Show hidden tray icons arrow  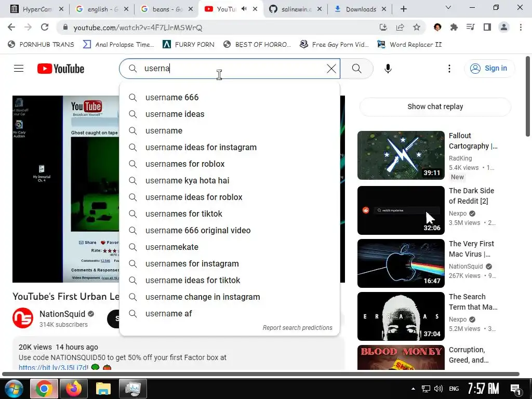pos(413,389)
